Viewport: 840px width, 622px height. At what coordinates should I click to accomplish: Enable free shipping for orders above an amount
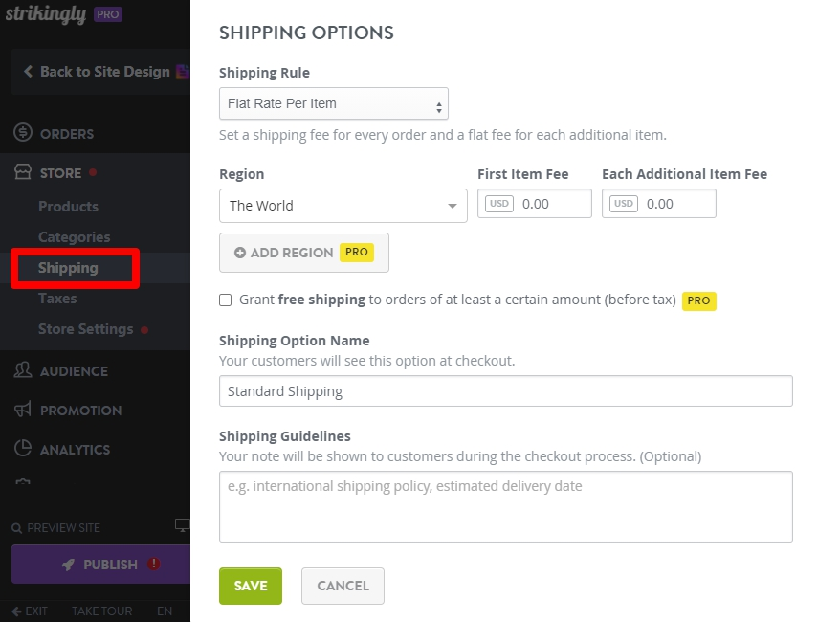click(x=225, y=300)
